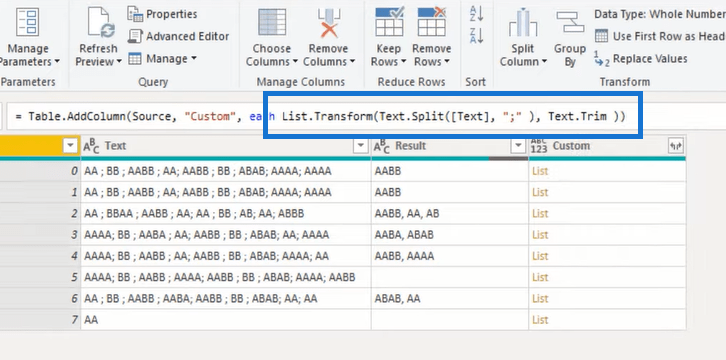The width and height of the screenshot is (726, 360).
Task: Click Use First Row as Headers
Action: (660, 36)
